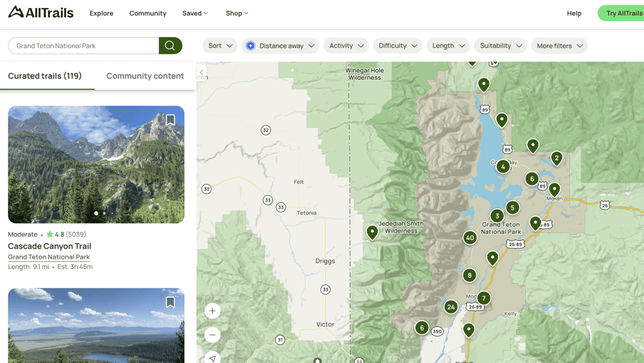Open the Sort dropdown
Viewport: 644px width, 363px height.
(x=219, y=45)
